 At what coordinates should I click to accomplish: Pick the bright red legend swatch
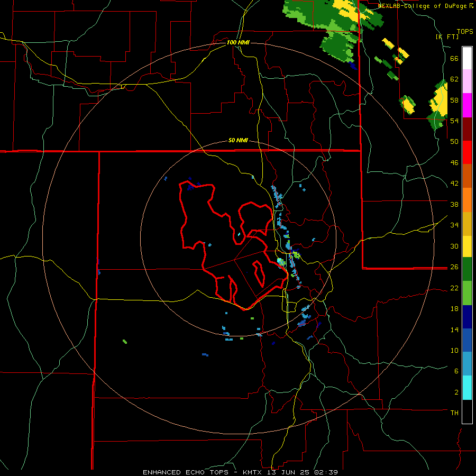pyautogui.click(x=467, y=152)
